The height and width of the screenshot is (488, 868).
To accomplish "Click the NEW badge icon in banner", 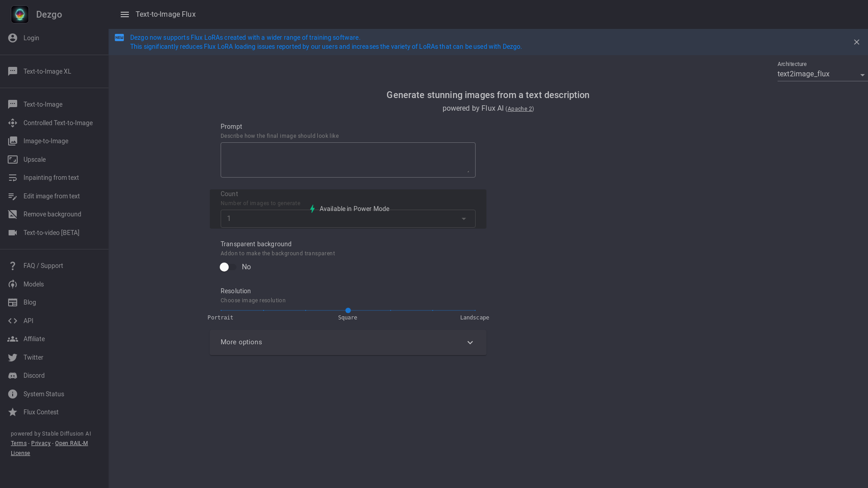I will pos(119,38).
